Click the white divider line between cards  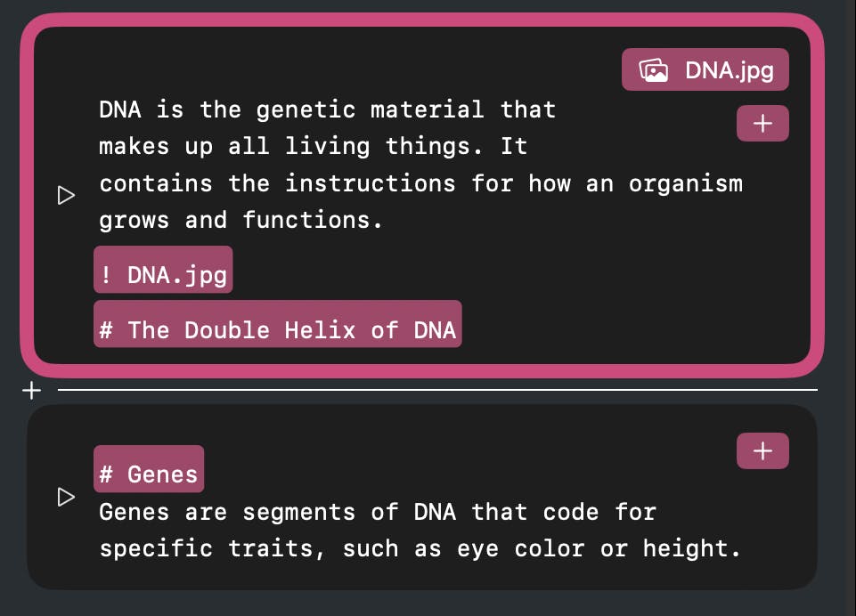point(436,390)
